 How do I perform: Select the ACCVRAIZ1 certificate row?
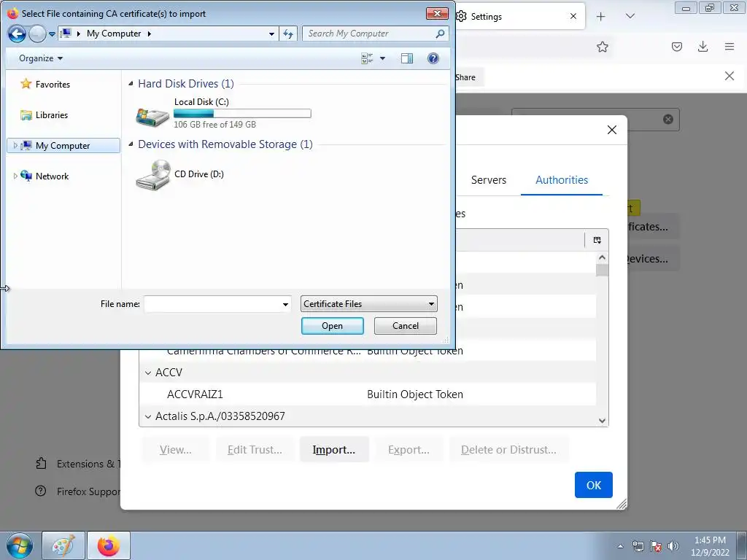[x=368, y=394]
